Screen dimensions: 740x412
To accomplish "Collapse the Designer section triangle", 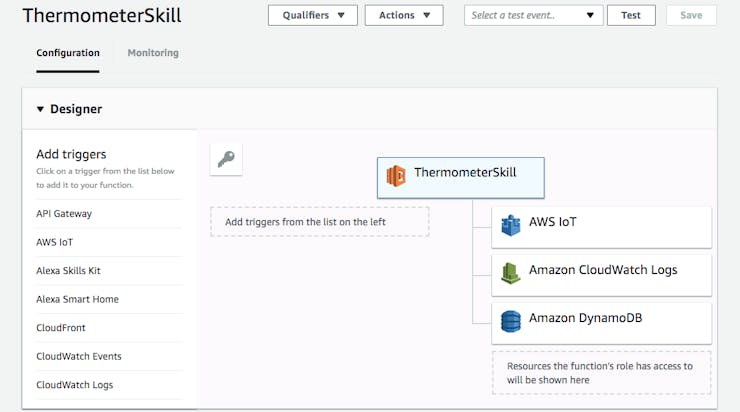I will [x=40, y=109].
